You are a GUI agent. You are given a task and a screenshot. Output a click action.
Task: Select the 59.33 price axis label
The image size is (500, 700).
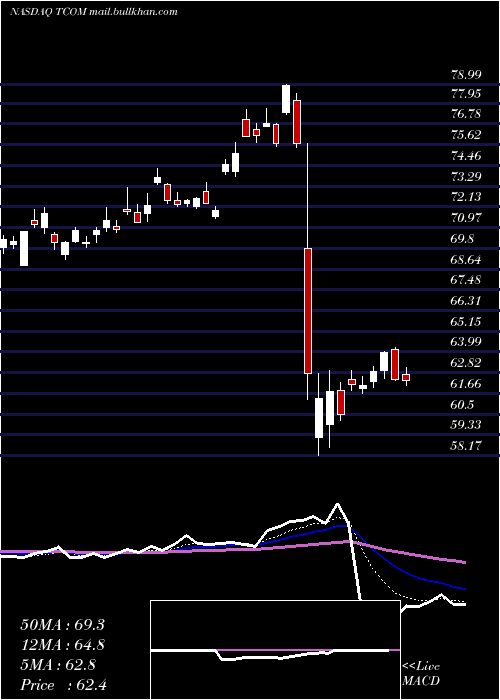coord(467,425)
